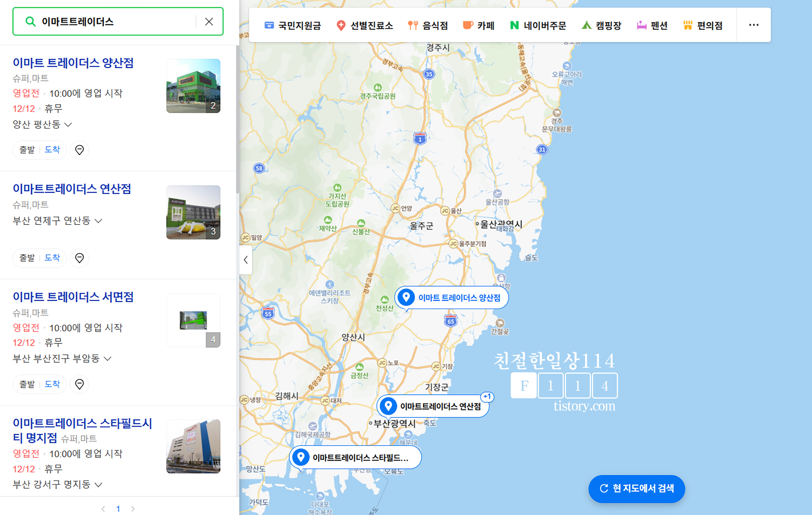Click the 양산점 map marker pin

[406, 297]
